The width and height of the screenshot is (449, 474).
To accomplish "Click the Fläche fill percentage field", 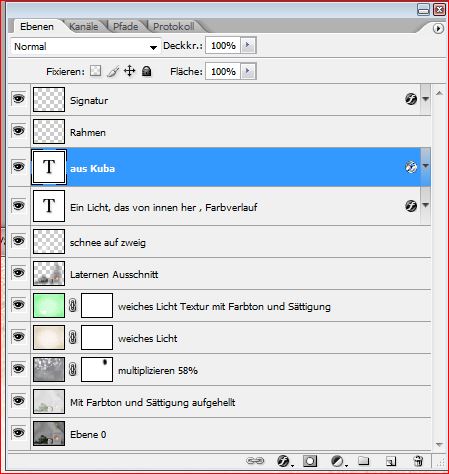I will (x=223, y=71).
